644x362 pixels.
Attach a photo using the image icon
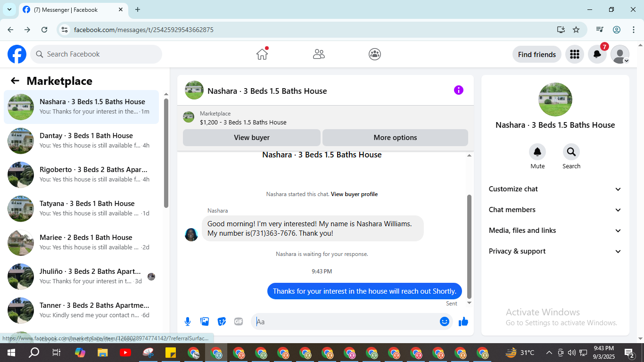click(x=205, y=321)
